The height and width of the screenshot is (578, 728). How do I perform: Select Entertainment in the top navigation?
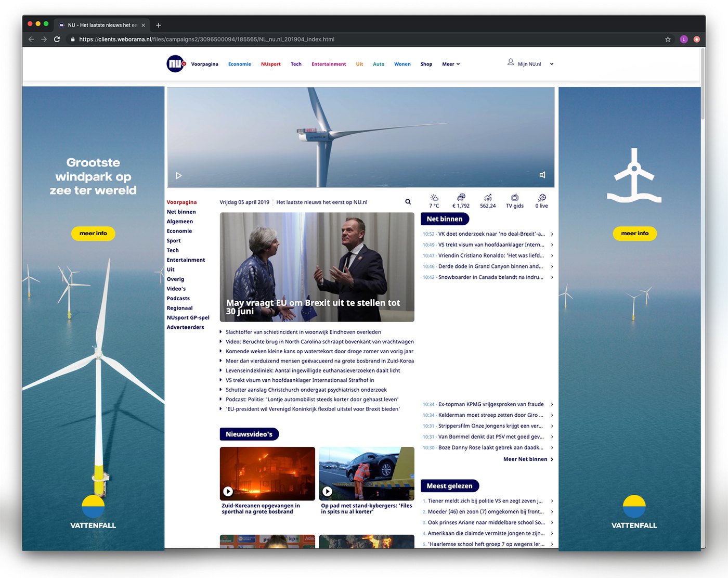point(329,64)
